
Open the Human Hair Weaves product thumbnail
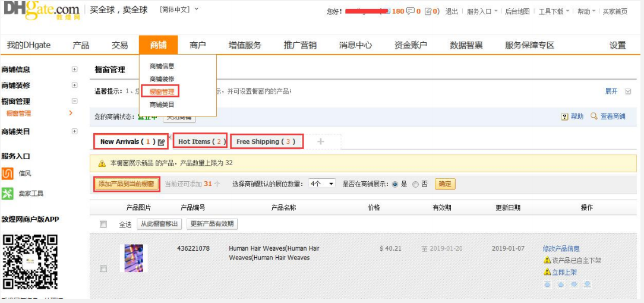coord(134,258)
